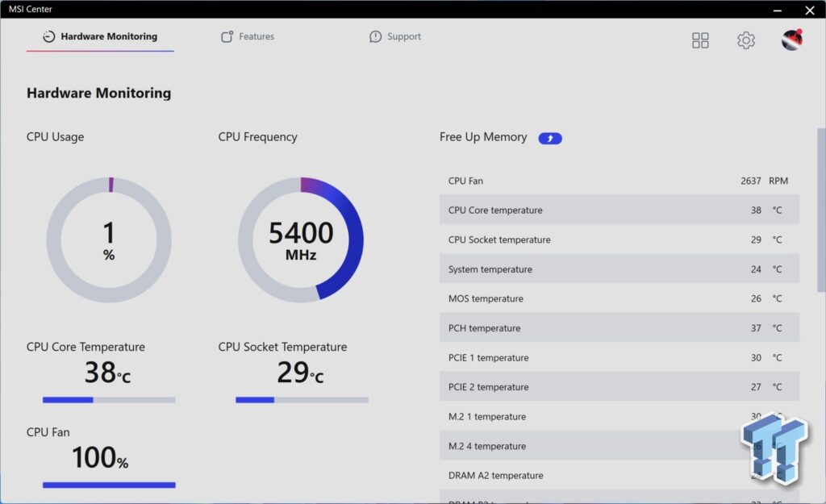826x504 pixels.
Task: Open settings via the gear icon
Action: pos(745,40)
